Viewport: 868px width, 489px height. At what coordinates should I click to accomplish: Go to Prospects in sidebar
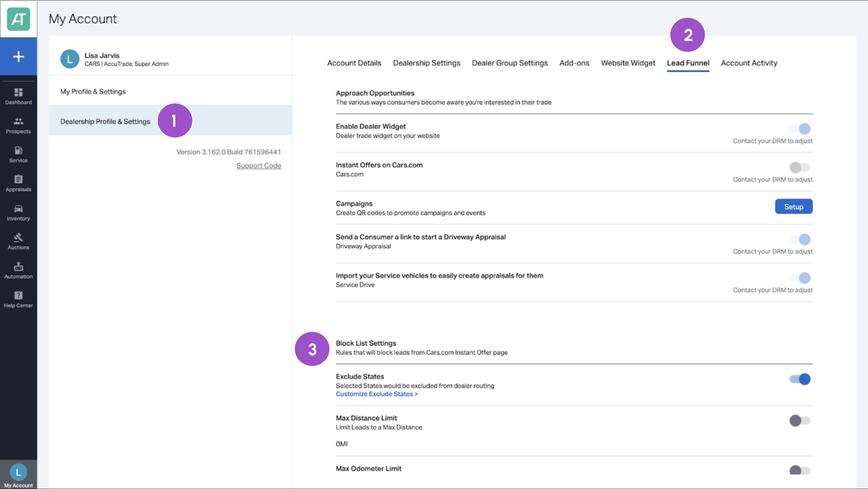coord(18,125)
